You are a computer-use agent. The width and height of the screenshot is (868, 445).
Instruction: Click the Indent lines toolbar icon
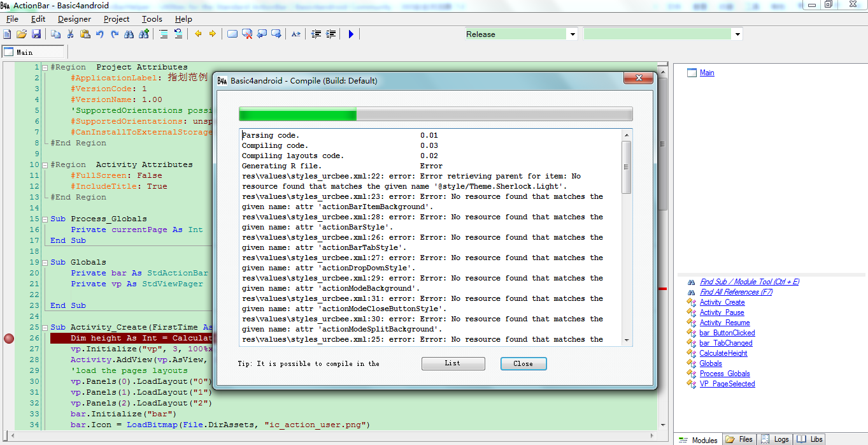(x=331, y=34)
